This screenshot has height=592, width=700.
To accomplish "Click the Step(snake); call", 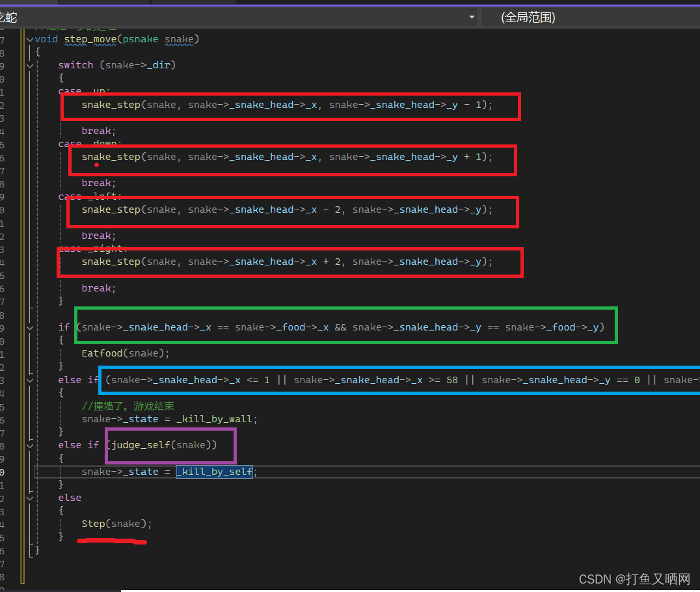I will [116, 524].
